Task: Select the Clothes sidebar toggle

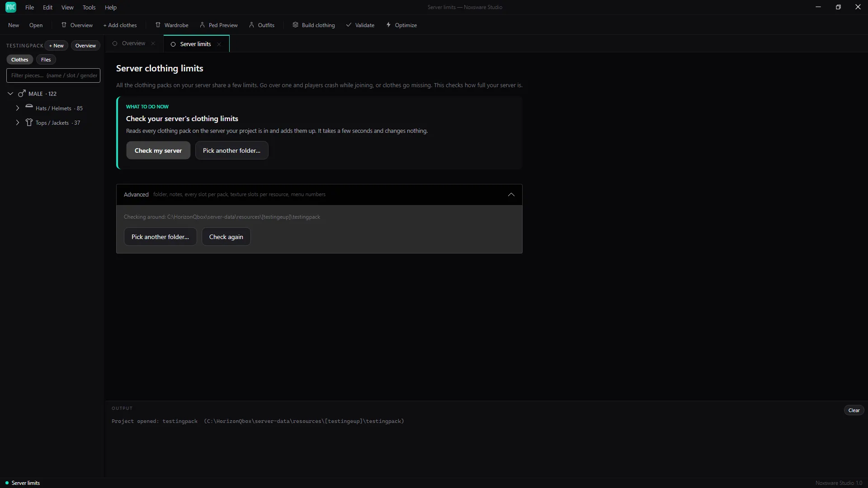Action: click(19, 60)
